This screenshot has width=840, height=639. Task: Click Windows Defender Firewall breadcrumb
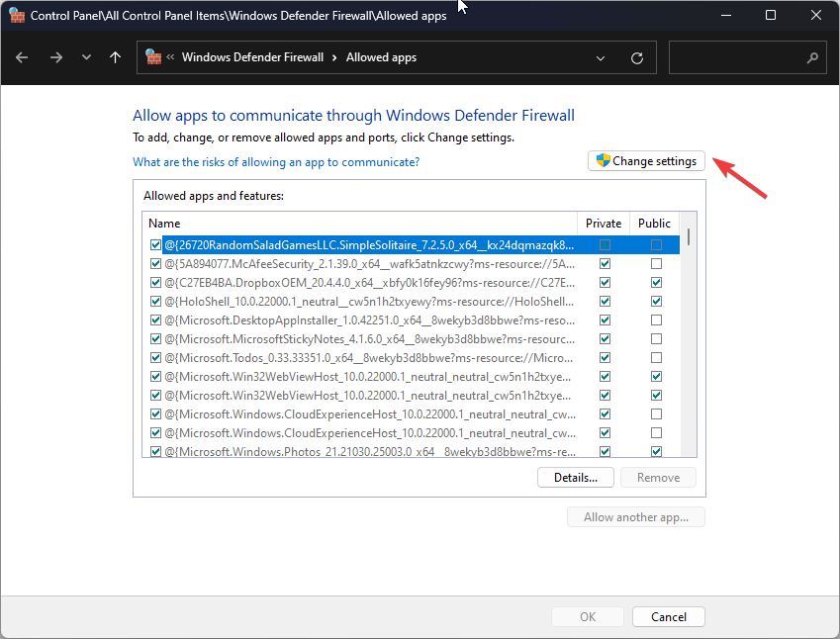(x=252, y=57)
